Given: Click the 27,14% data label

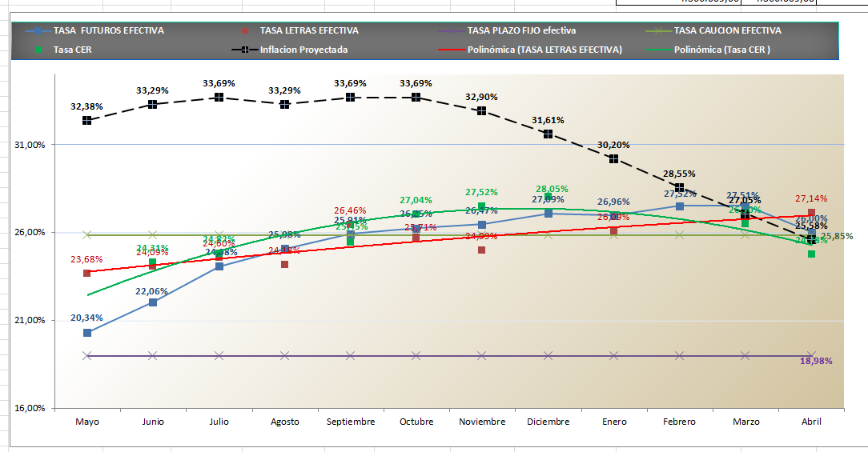Looking at the screenshot, I should 811,198.
